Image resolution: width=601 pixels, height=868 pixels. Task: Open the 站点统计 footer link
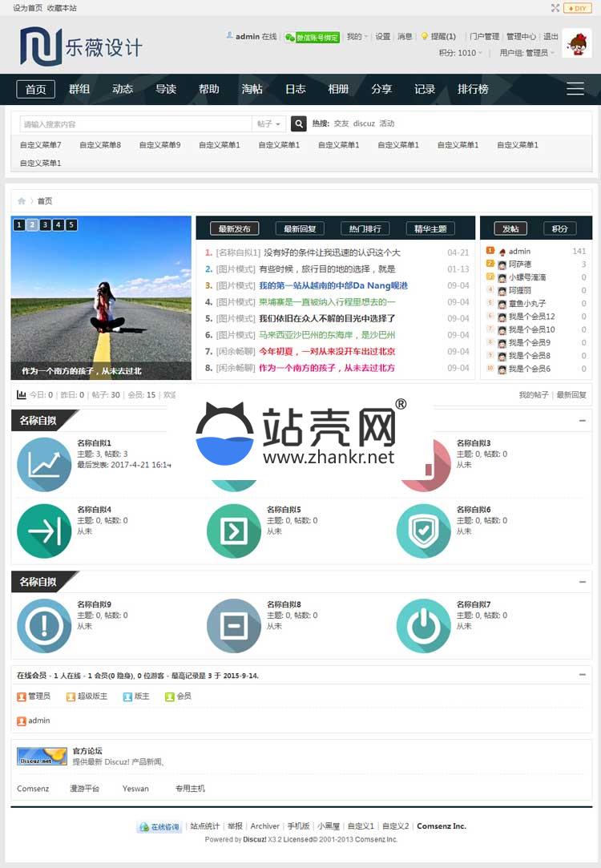pos(205,826)
